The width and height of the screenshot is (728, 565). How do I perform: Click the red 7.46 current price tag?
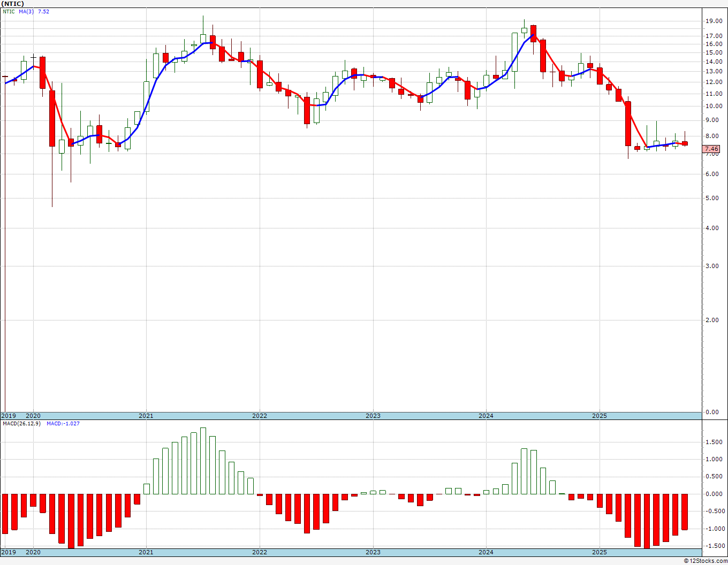click(712, 149)
